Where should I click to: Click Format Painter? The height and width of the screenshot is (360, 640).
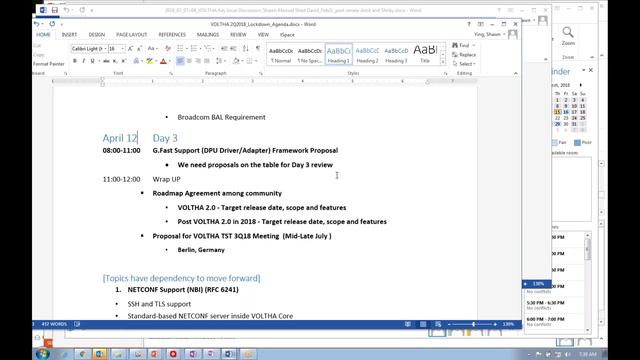49,64
